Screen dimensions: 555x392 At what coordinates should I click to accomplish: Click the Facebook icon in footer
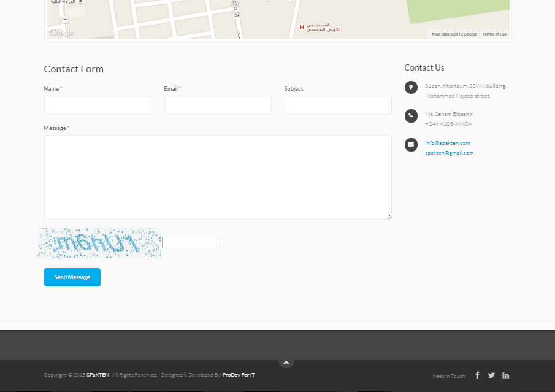point(477,375)
